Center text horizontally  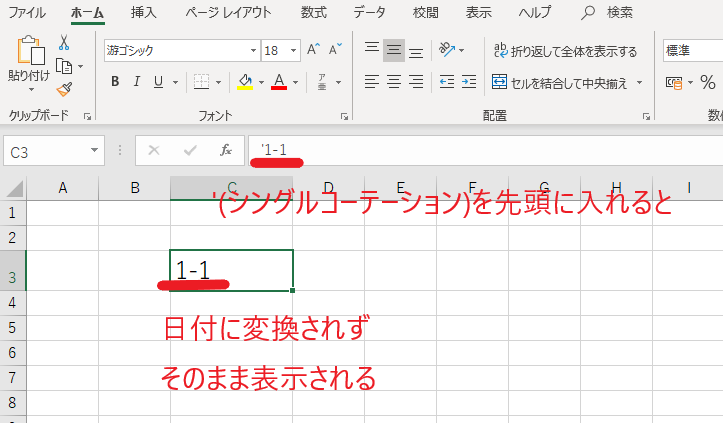(394, 82)
